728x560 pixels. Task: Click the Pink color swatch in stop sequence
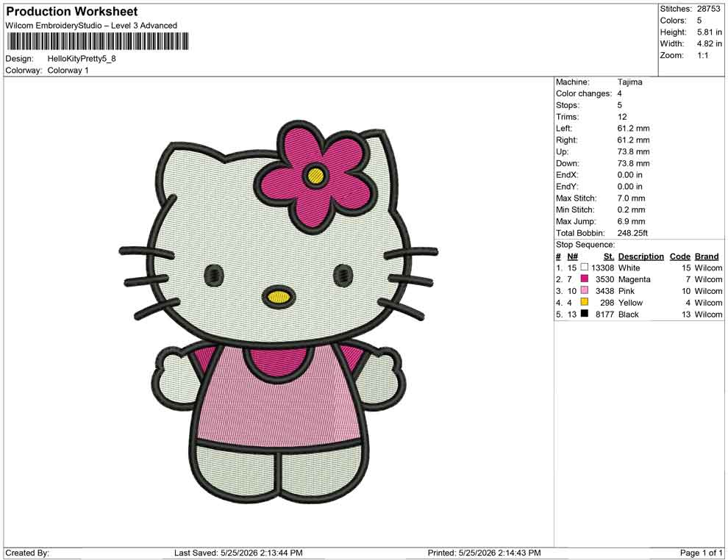[585, 290]
